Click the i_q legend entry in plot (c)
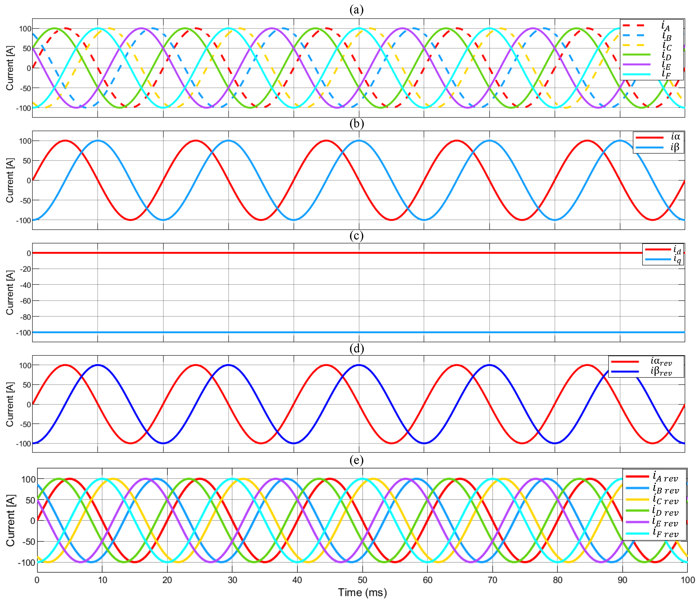Viewport: 700px width, 602px height. pyautogui.click(x=677, y=259)
